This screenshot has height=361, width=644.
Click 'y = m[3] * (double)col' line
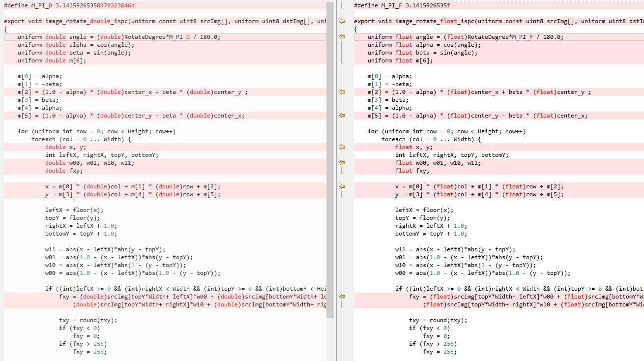(x=133, y=194)
